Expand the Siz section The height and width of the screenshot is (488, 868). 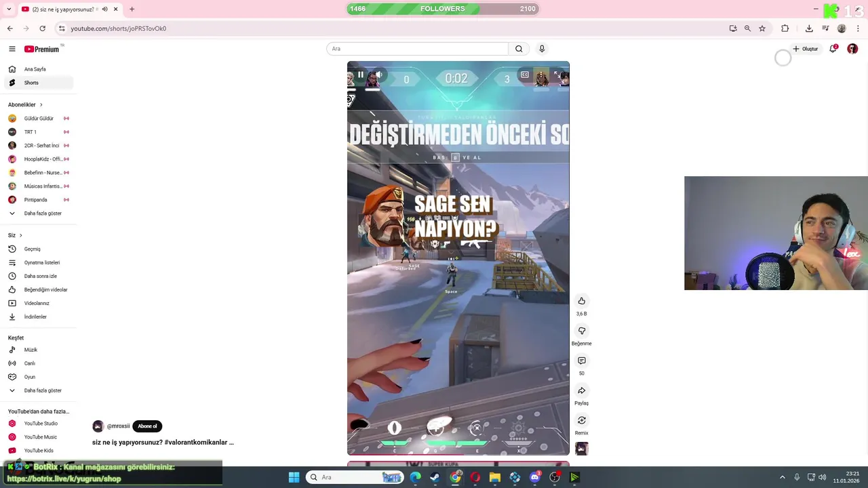pyautogui.click(x=16, y=235)
